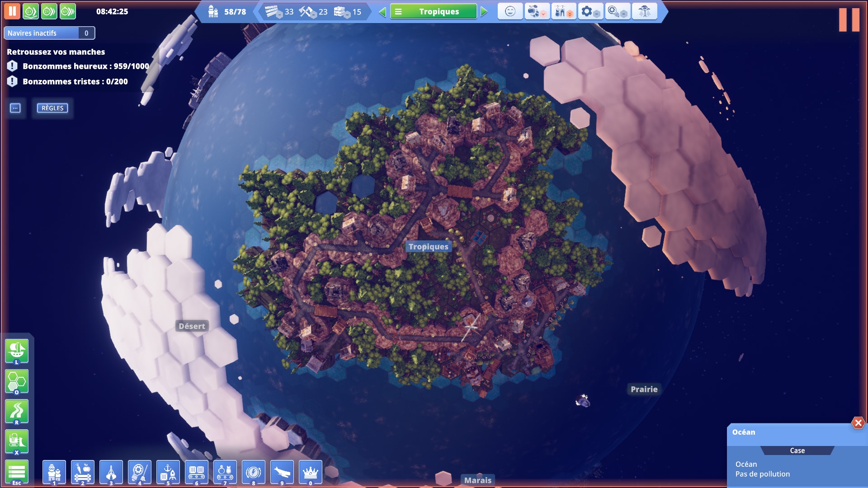Click the large pause indicator at top right
The width and height of the screenshot is (868, 488).
(849, 20)
